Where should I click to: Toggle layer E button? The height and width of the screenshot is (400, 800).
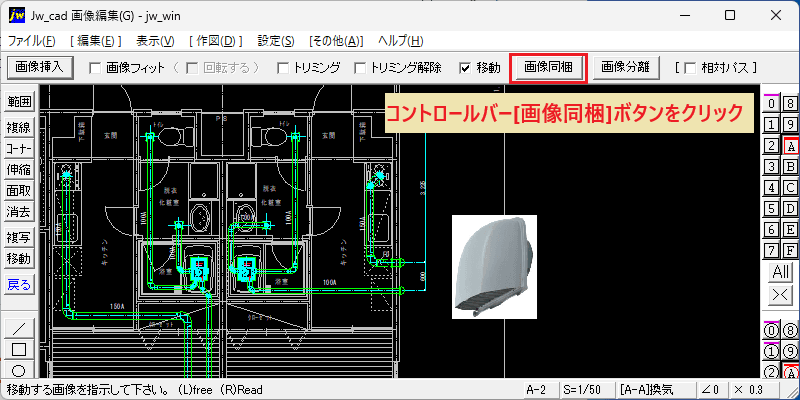point(790,230)
